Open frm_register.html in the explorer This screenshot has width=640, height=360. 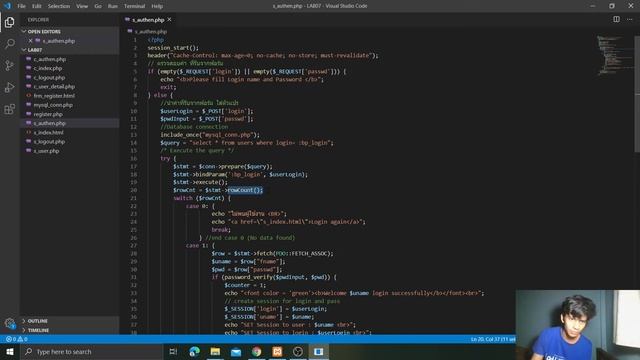pos(54,96)
